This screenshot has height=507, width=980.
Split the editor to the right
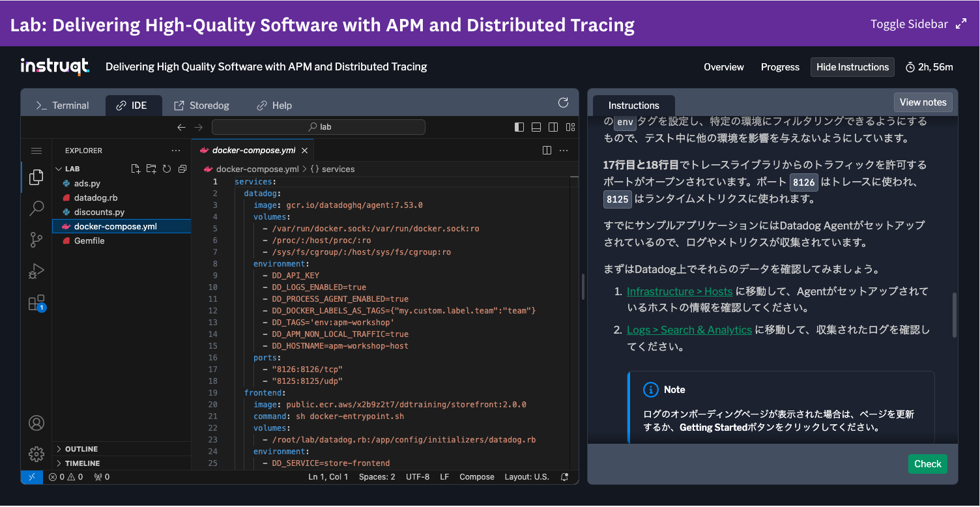pos(547,151)
